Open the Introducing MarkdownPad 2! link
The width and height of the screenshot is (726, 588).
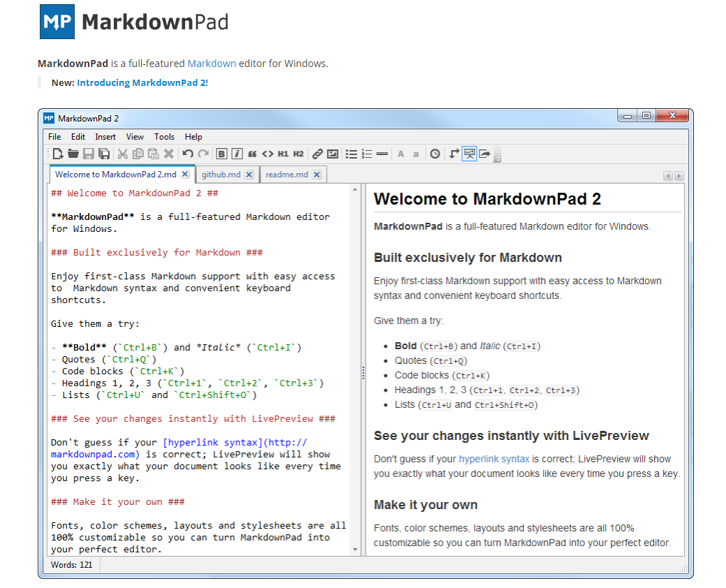(142, 82)
